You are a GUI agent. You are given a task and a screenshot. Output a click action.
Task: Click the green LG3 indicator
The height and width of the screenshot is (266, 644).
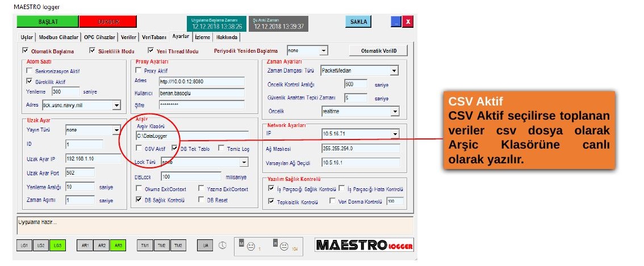pos(57,246)
